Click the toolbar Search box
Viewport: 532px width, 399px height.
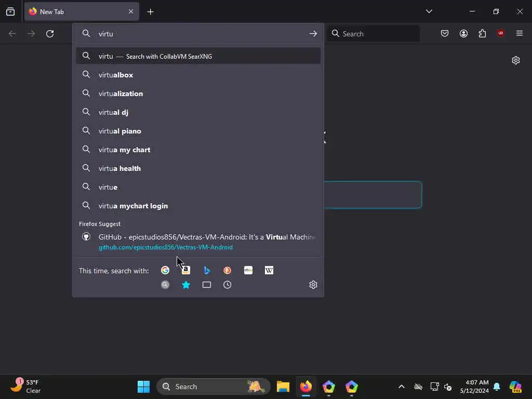pos(373,34)
